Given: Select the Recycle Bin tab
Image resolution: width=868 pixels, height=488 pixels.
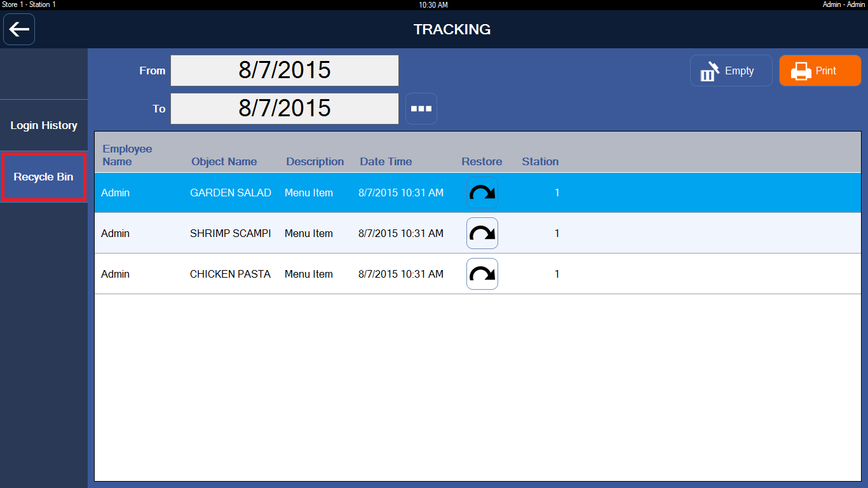Looking at the screenshot, I should coord(44,177).
